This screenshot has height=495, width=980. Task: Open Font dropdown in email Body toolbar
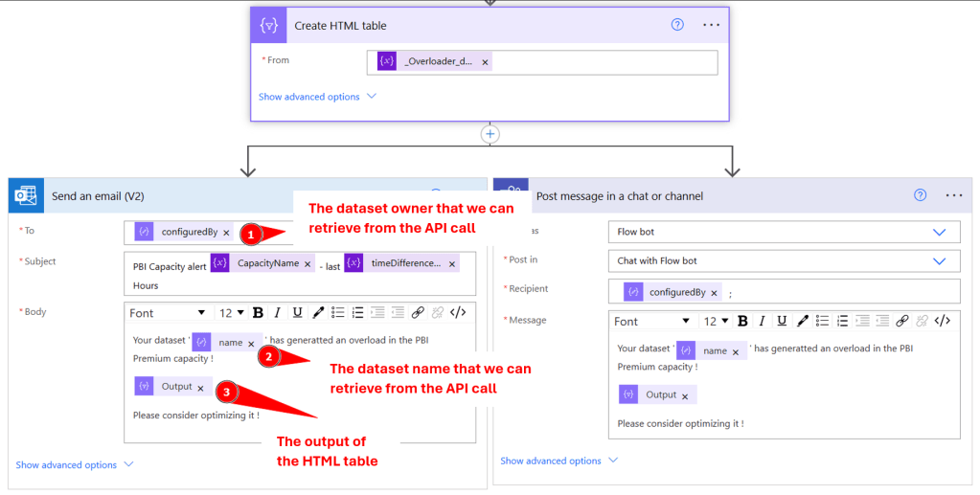pyautogui.click(x=168, y=313)
